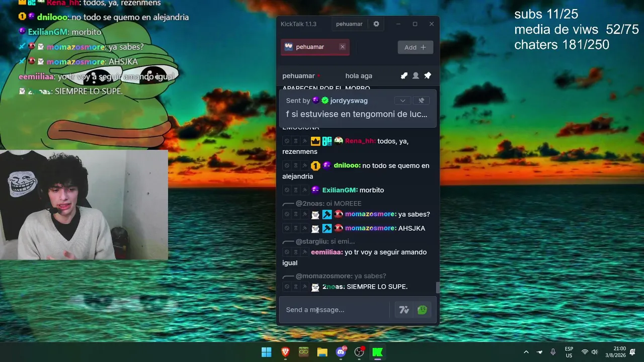Viewport: 644px width, 362px height.
Task: Open the user list icon in chat header
Action: 416,75
